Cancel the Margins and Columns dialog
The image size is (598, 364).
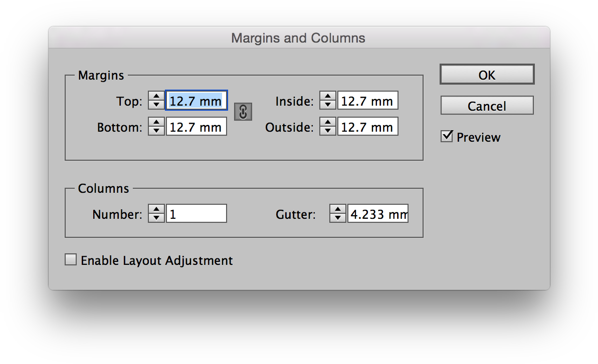pos(487,106)
